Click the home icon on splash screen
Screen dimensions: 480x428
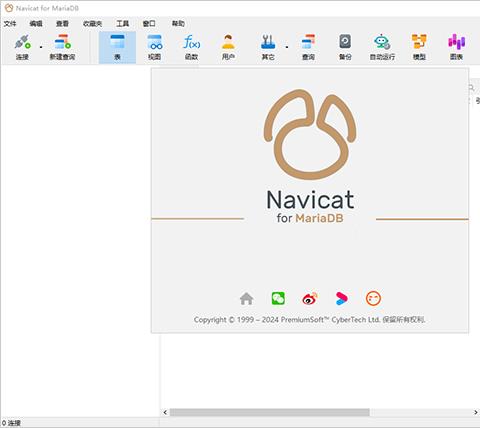246,299
